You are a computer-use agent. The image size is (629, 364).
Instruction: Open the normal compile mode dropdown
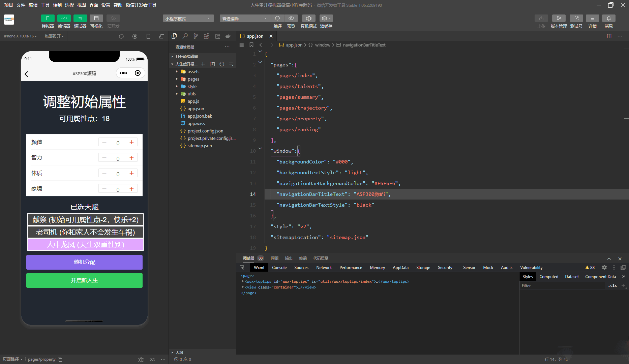point(245,18)
